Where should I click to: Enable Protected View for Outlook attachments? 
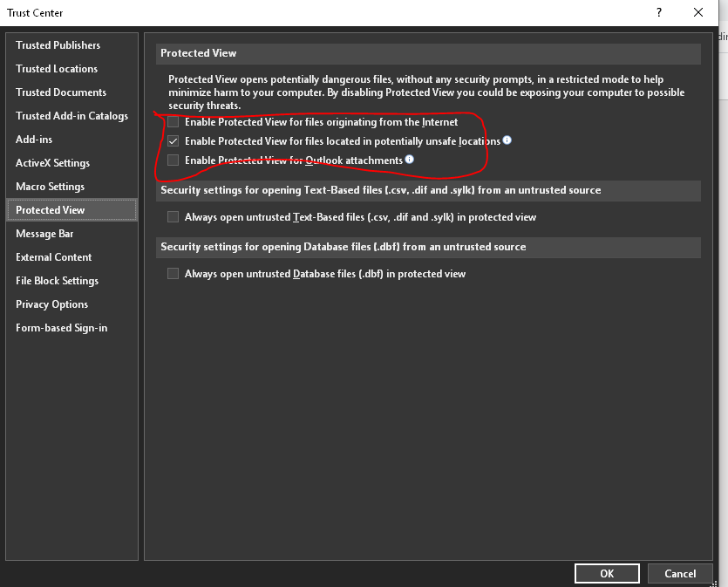click(173, 160)
